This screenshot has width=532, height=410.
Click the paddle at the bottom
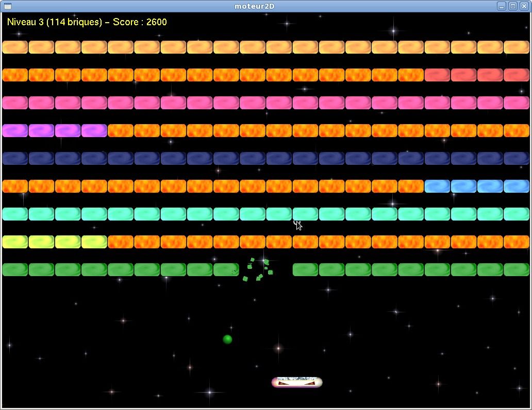pos(297,382)
